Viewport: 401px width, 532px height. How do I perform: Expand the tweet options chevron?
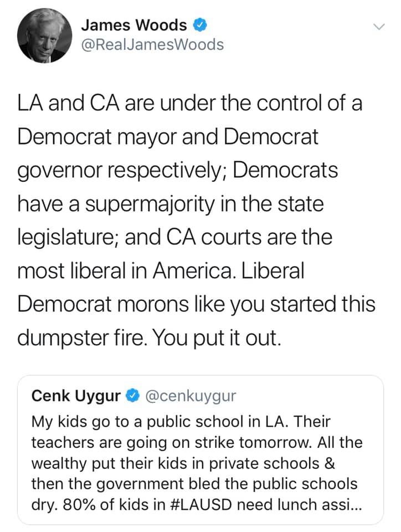[x=379, y=26]
